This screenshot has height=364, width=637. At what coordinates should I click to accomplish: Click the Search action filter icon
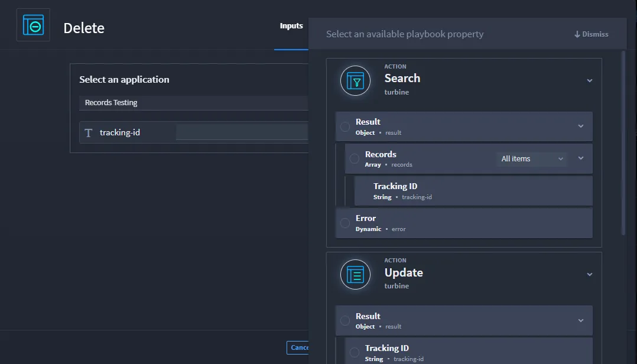pyautogui.click(x=356, y=81)
